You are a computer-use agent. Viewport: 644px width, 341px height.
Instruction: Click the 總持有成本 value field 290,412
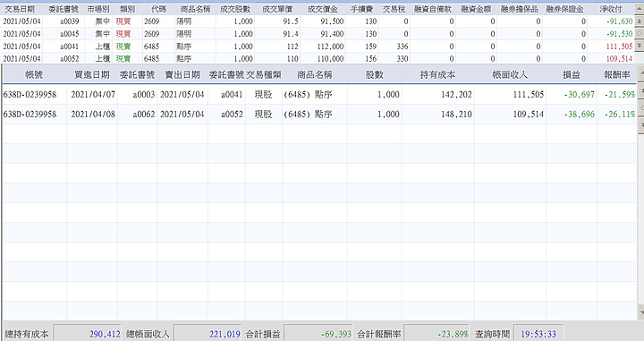tap(88, 334)
